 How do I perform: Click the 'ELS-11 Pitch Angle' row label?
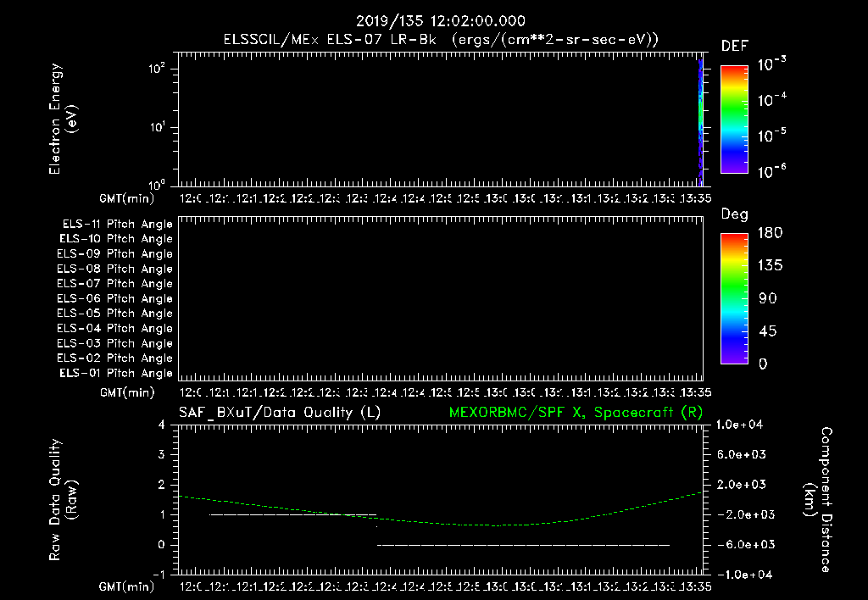(x=117, y=225)
